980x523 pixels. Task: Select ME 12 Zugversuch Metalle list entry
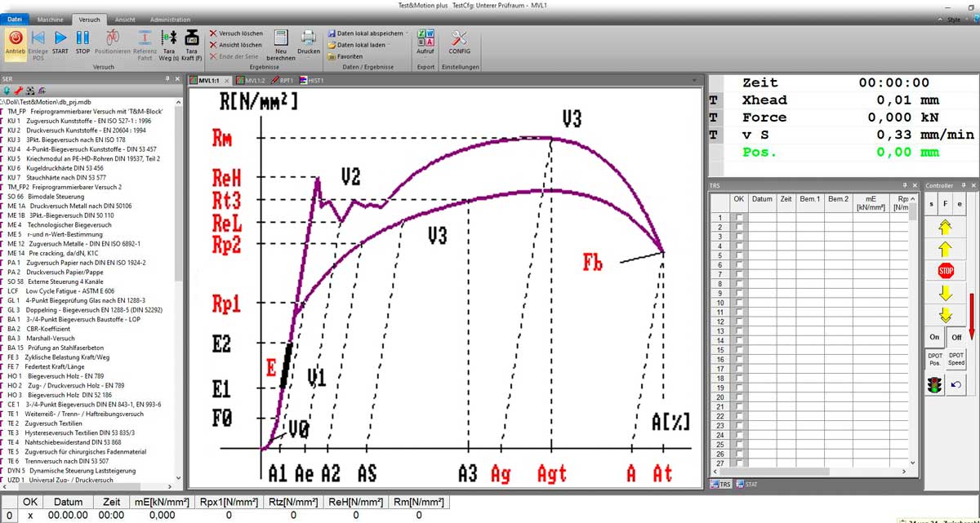pyautogui.click(x=73, y=243)
